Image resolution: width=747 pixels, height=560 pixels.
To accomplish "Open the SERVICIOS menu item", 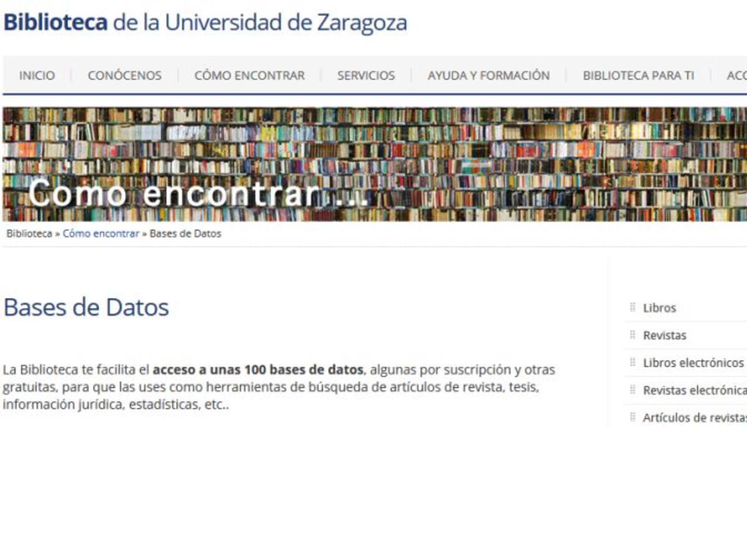I will tap(366, 75).
